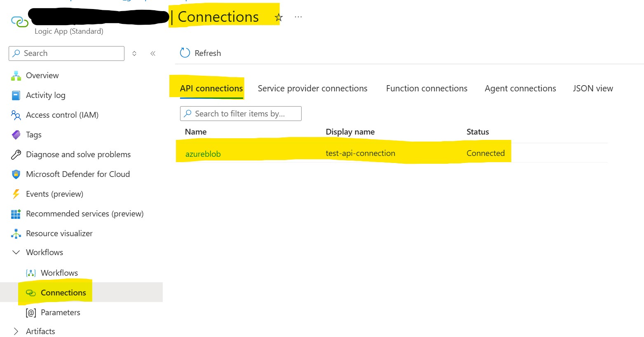Screen dimensions: 644x337
Task: Sort by the Display name column header
Action: 350,132
